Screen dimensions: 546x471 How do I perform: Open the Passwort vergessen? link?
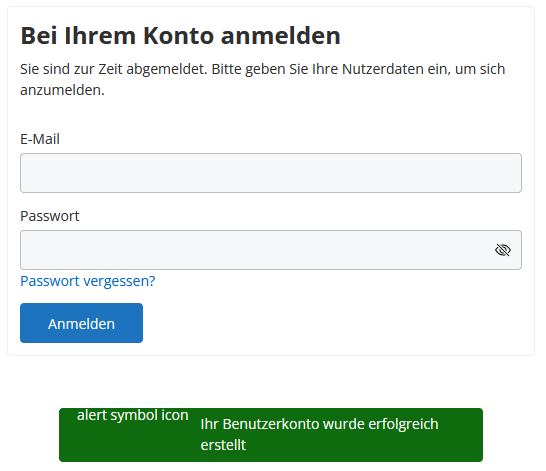tap(88, 281)
